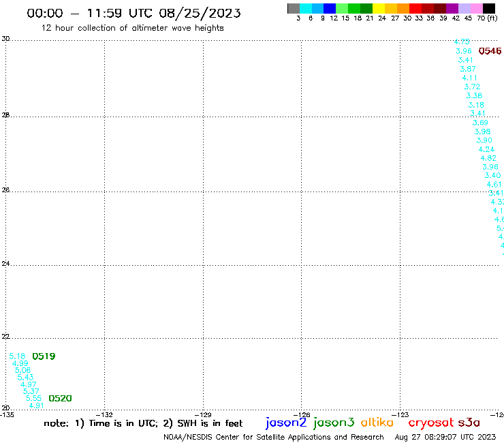Screen dimensions: 504x443
Task: Click the red "cryosat" legend label
Action: click(x=430, y=423)
